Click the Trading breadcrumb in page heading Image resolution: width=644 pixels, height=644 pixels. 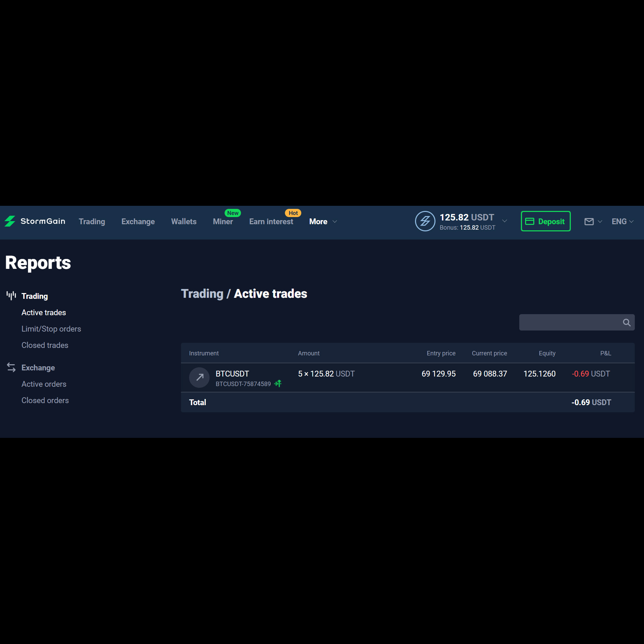(x=202, y=294)
